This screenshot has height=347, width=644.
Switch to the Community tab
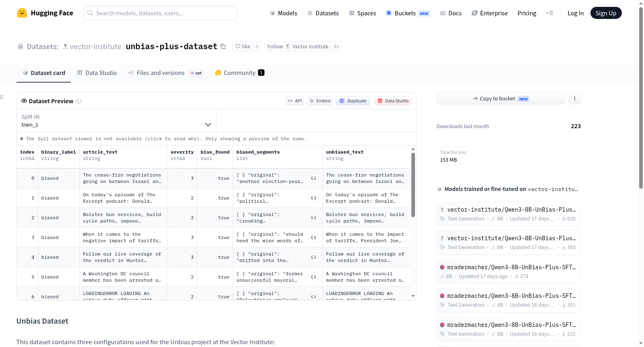pyautogui.click(x=239, y=73)
